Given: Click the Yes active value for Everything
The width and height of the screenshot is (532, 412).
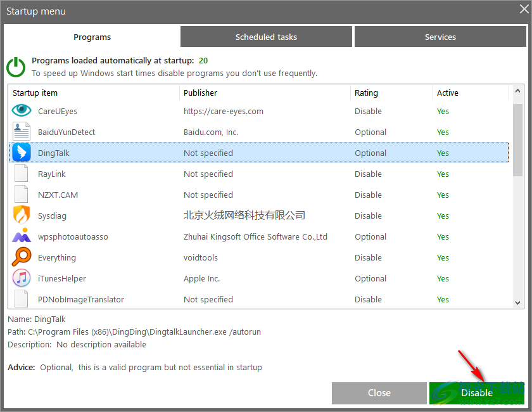Looking at the screenshot, I should pos(443,258).
